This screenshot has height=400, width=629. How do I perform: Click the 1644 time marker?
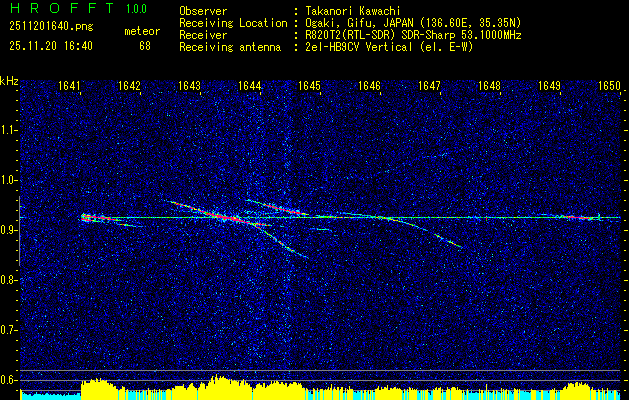point(250,85)
